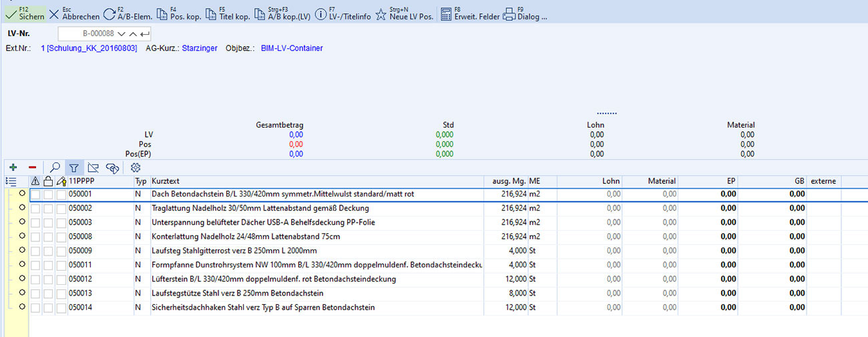
Task: Select Formpfanne Dunstrohrsystem row text
Action: tap(317, 265)
